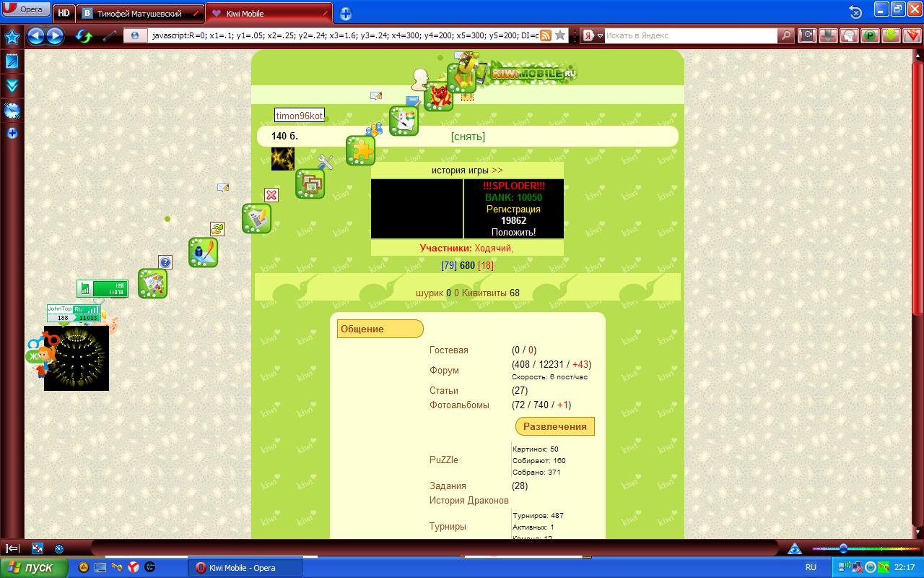Image resolution: width=924 pixels, height=578 pixels.
Task: Toggle the sidebar panel visibility button
Action: pyautogui.click(x=12, y=548)
